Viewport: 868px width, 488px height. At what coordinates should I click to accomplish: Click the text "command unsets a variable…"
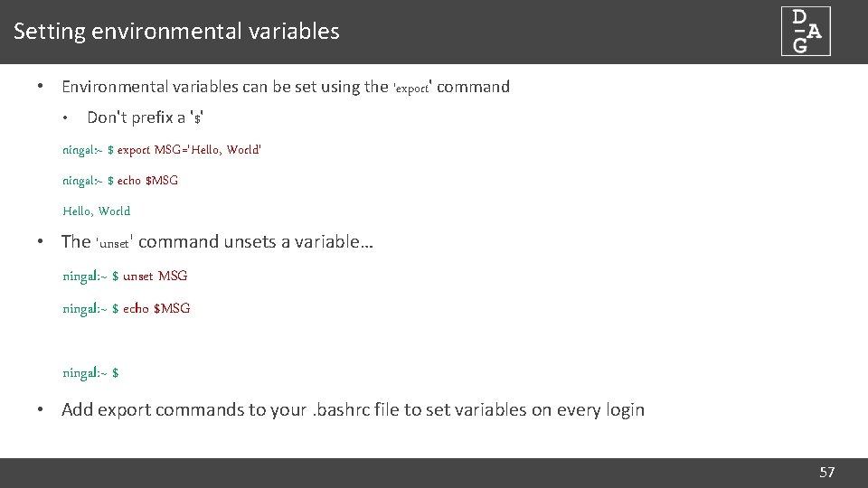tap(256, 241)
